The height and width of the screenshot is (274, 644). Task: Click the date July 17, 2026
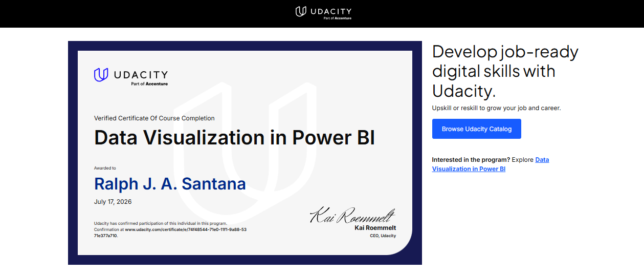113,202
